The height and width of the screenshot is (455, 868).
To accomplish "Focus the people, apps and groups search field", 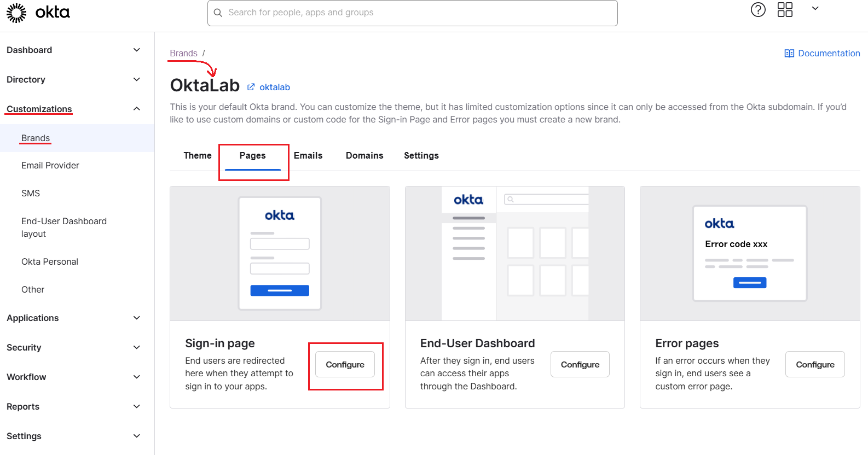I will (x=412, y=13).
